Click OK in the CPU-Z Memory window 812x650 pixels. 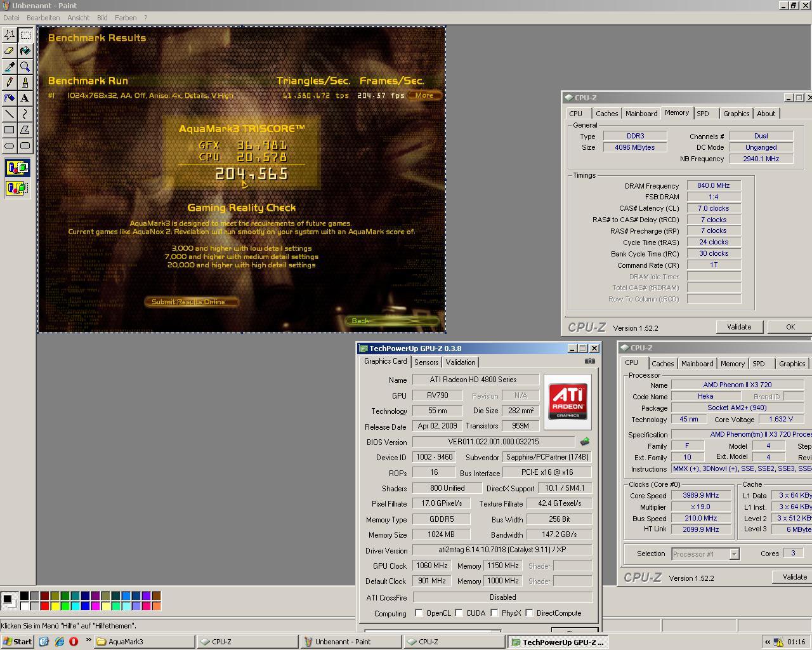(x=790, y=327)
